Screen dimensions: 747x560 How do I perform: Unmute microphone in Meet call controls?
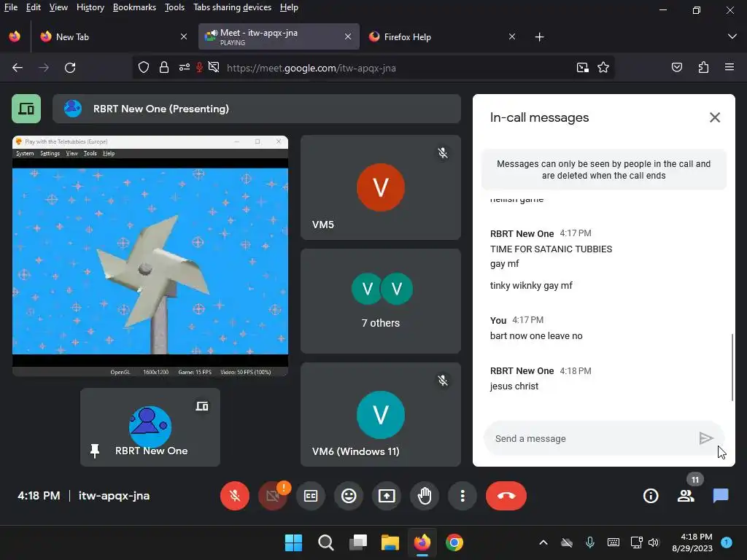pyautogui.click(x=234, y=496)
